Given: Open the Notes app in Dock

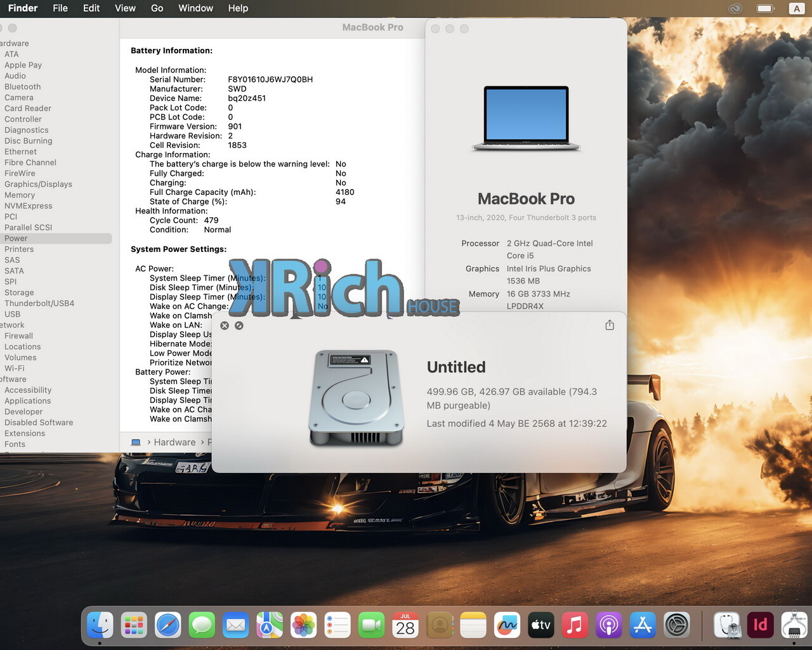Looking at the screenshot, I should coord(473,625).
